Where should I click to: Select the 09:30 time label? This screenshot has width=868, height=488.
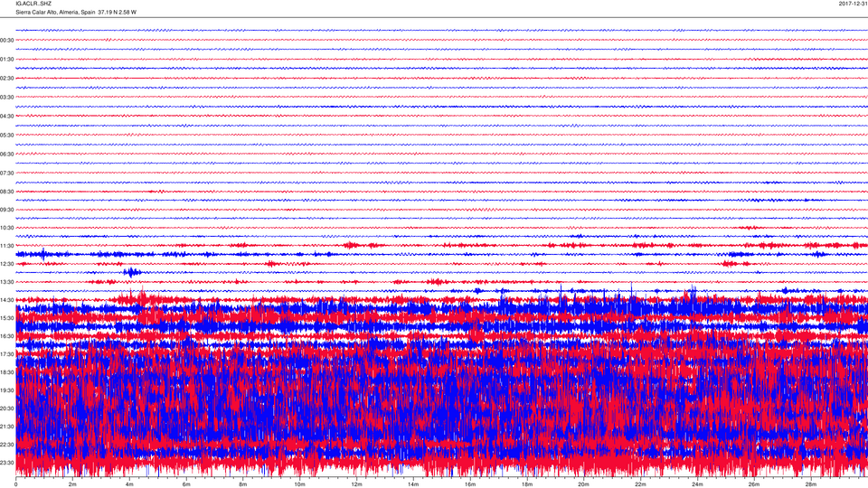tap(7, 211)
